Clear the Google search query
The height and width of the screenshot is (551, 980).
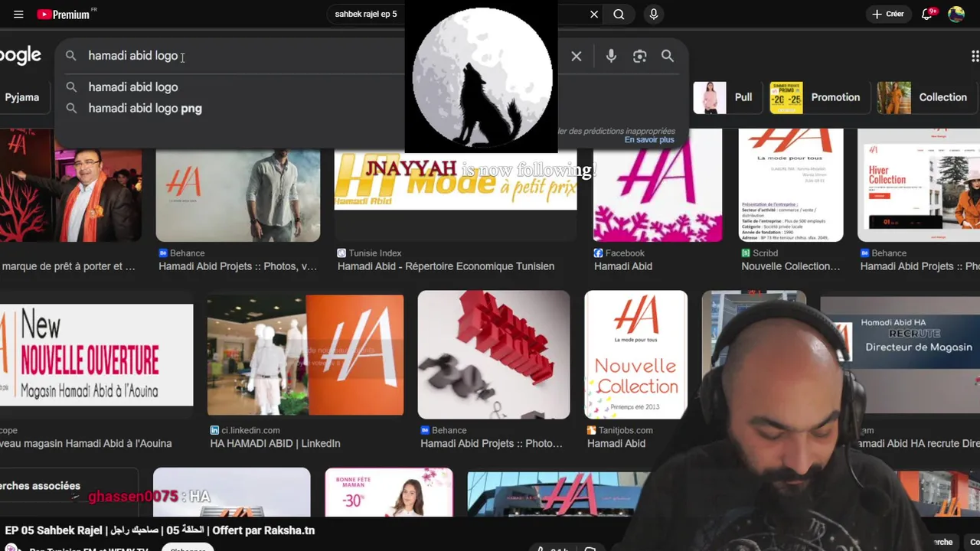577,56
